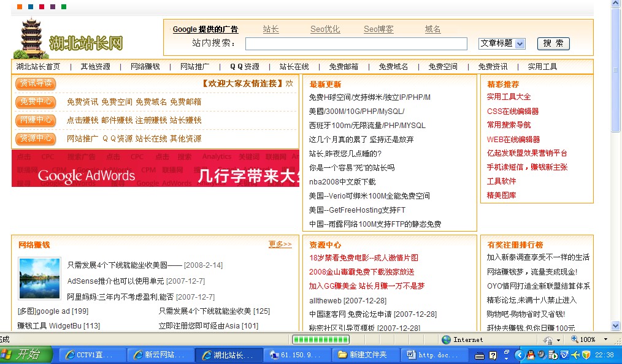Screen dimensions: 622x364
Task: Switch to http.doc... taskbar window
Action: [434, 355]
